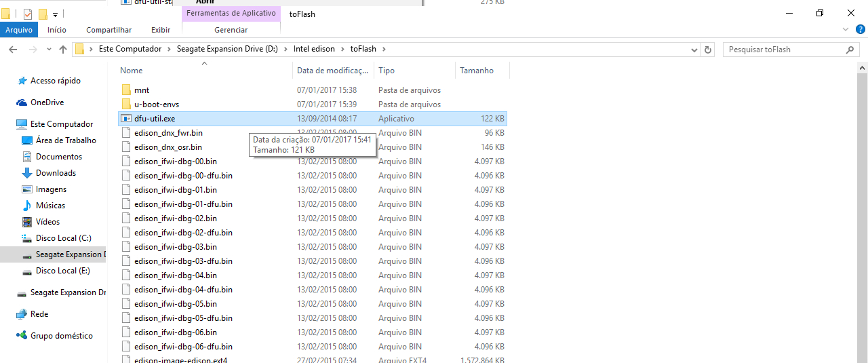Expand the chevron after Seagate Expansion Drive breadcrumb
The width and height of the screenshot is (868, 363).
[x=285, y=49]
